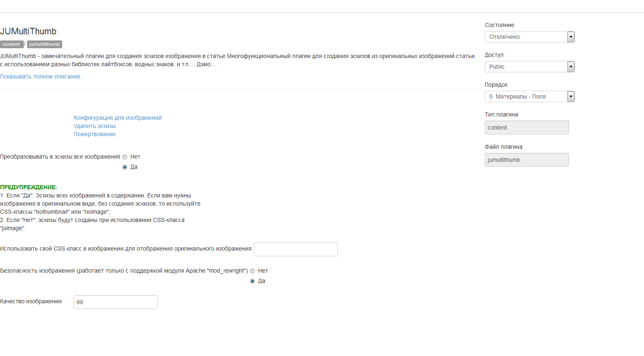Click the gray content badge under the title
Image resolution: width=644 pixels, height=356 pixels.
click(x=11, y=44)
